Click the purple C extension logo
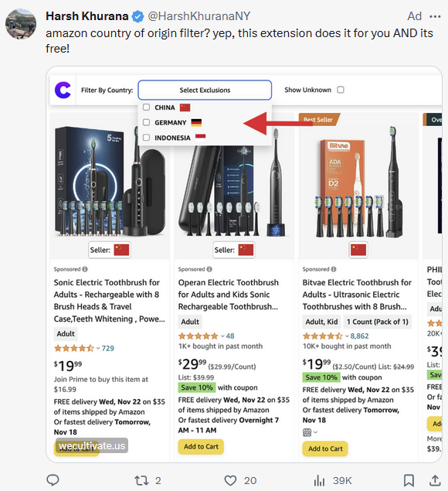The height and width of the screenshot is (491, 448). tap(63, 90)
